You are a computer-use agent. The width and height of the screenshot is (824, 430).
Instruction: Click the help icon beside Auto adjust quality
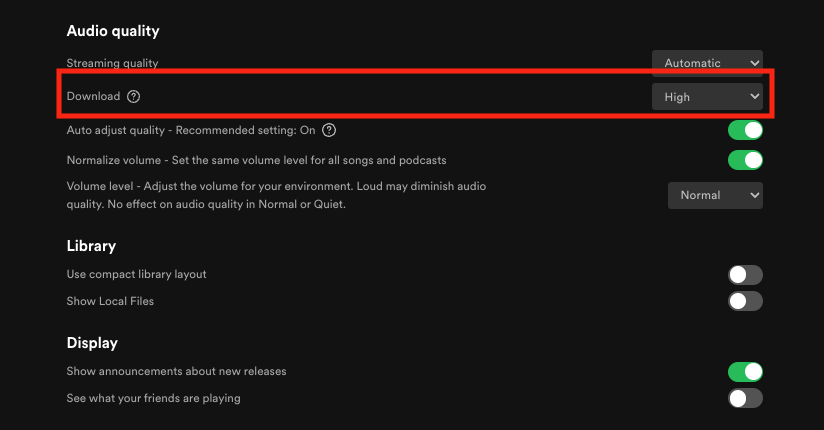[329, 130]
